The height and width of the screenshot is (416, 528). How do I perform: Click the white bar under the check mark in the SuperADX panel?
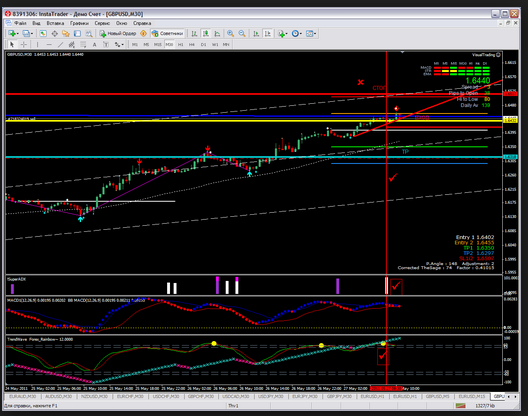(387, 286)
